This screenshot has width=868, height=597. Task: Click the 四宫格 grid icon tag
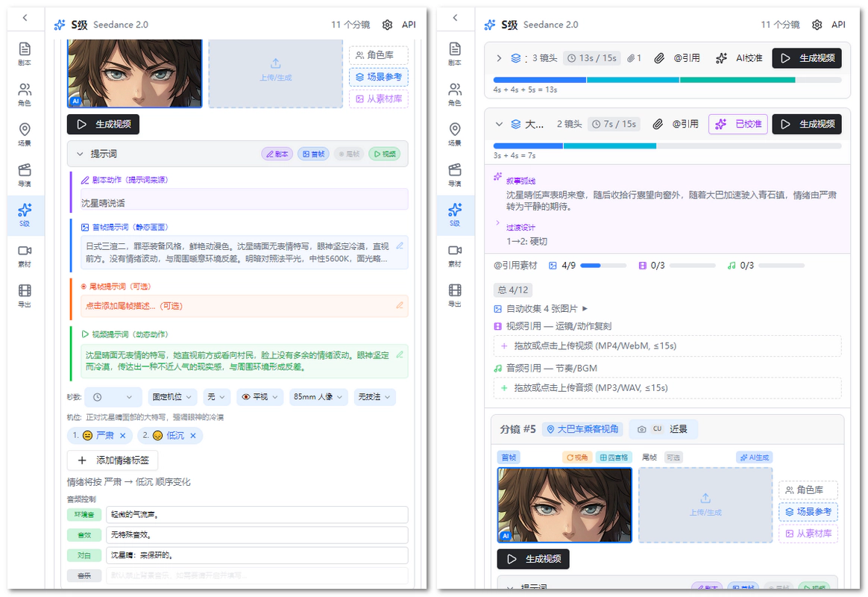coord(614,457)
